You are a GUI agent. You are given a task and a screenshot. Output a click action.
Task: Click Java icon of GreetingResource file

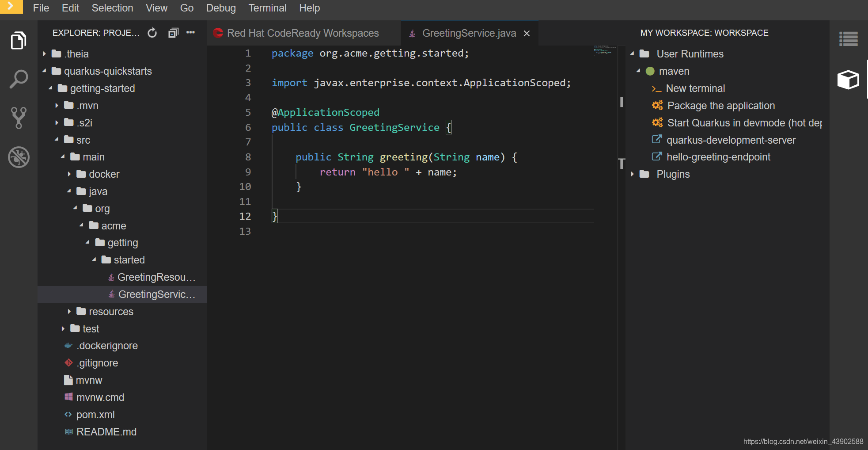pyautogui.click(x=111, y=277)
